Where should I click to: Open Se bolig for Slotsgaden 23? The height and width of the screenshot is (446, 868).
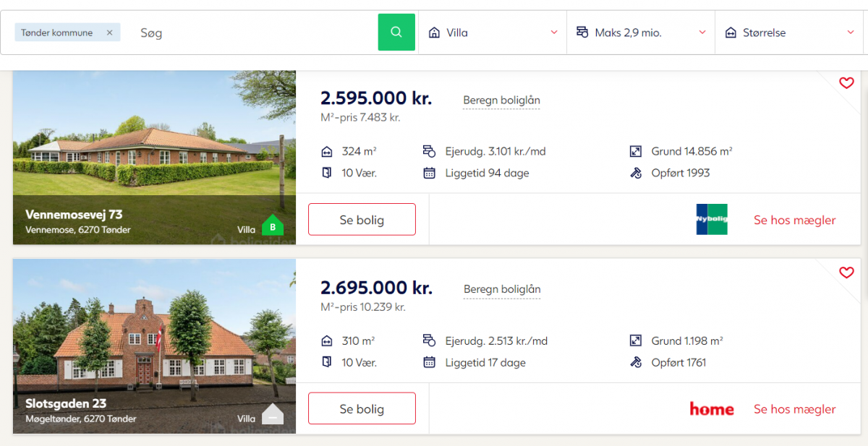[362, 409]
